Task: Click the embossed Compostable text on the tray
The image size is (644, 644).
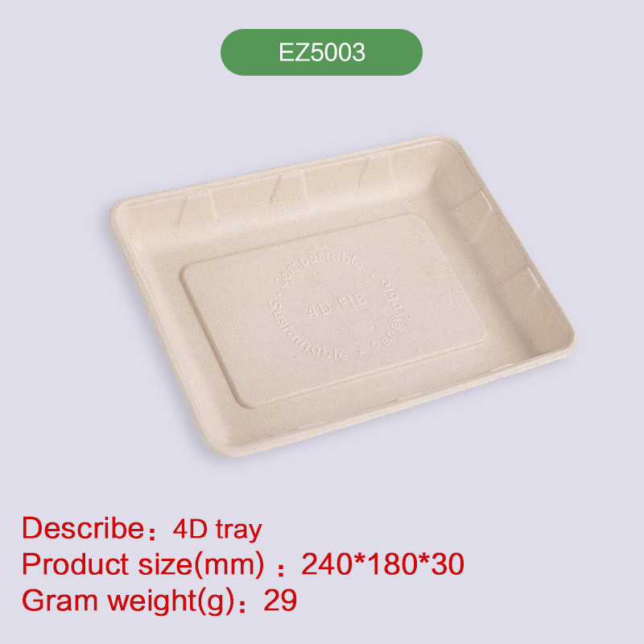Action: [318, 267]
